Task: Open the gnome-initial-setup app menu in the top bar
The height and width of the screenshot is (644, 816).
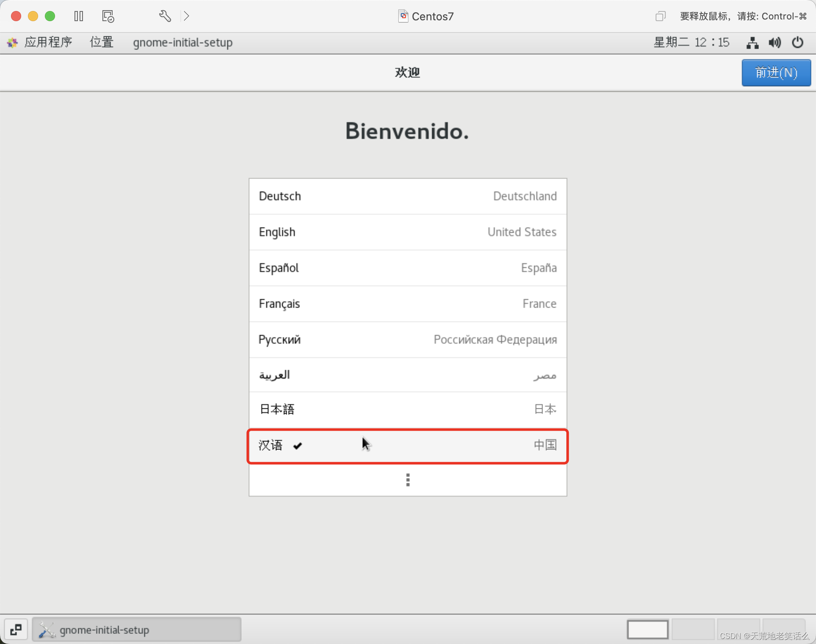Action: point(182,42)
